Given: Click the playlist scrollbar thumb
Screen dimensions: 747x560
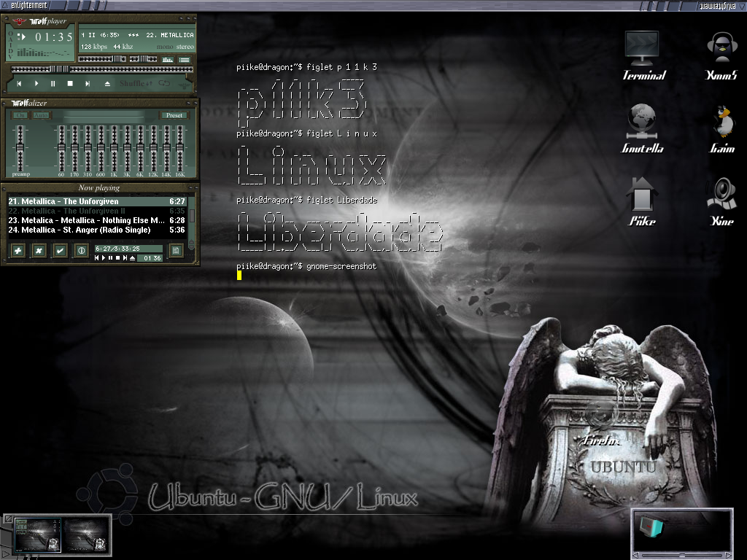Looking at the screenshot, I should coord(192,215).
